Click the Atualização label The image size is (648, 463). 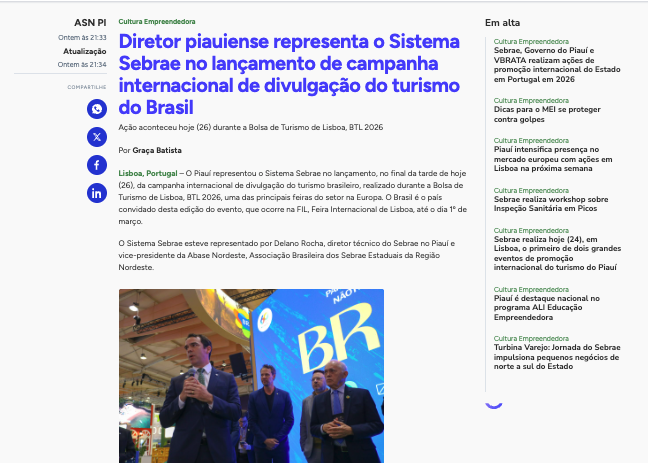coord(85,51)
